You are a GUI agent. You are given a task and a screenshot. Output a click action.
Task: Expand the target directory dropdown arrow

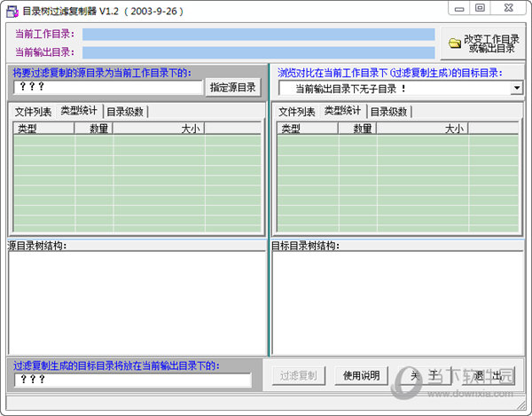517,88
